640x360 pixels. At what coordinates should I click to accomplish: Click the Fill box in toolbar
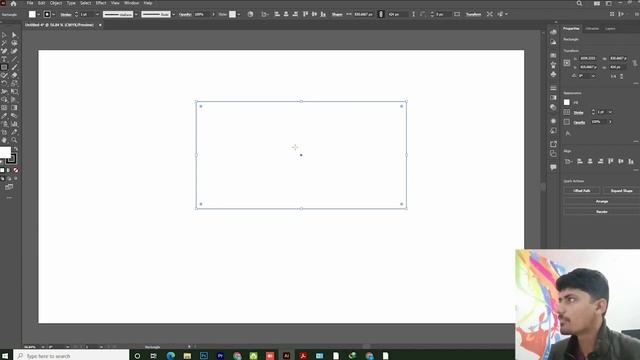point(5,152)
